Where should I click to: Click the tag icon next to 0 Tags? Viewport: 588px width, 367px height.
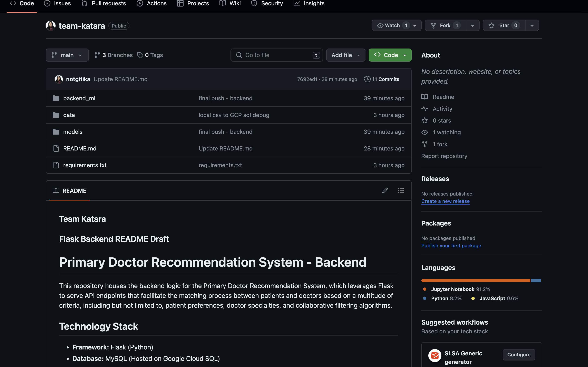pos(140,55)
